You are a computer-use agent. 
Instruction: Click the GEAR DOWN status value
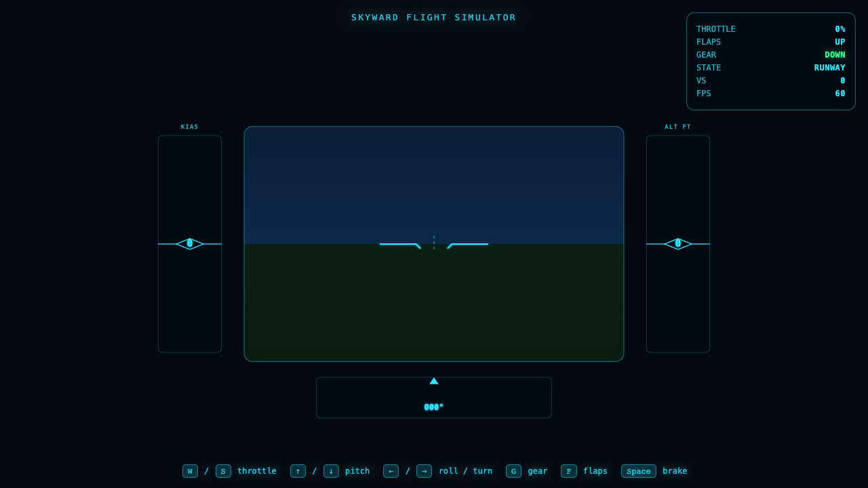coord(835,55)
